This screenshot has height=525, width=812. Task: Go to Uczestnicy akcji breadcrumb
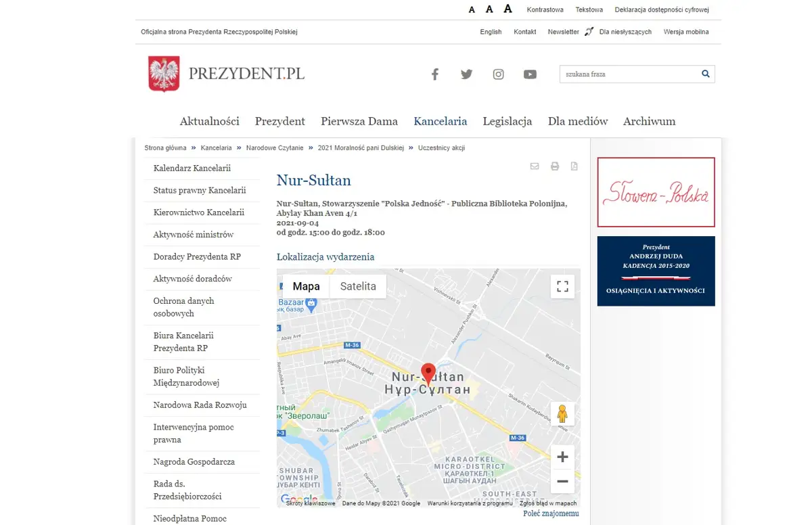coord(442,147)
